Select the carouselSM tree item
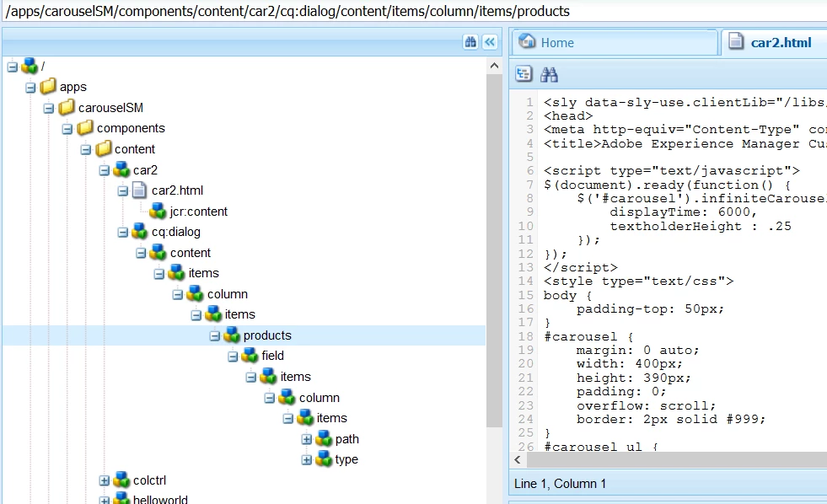Viewport: 827px width, 504px height. (110, 108)
